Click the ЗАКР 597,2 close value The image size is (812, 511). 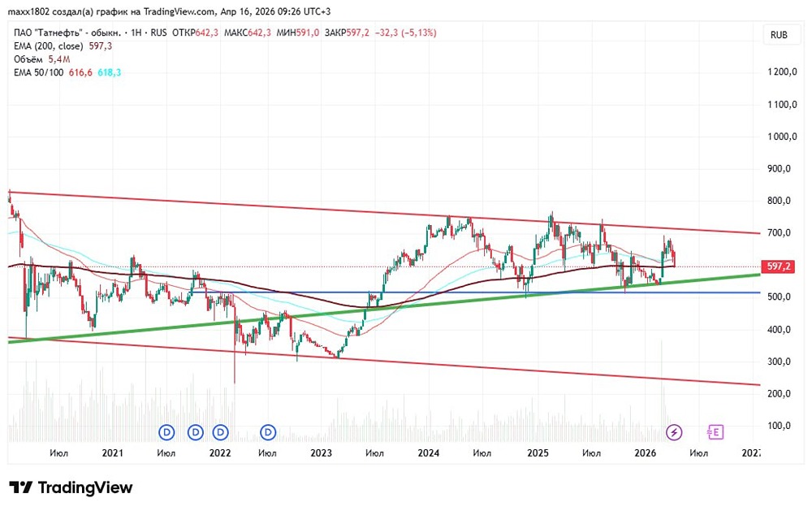tap(347, 32)
